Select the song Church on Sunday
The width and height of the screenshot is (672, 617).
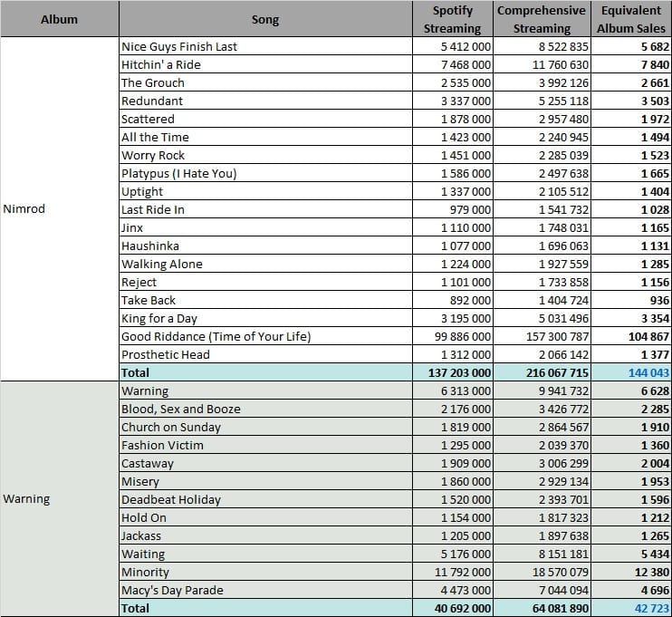point(265,427)
